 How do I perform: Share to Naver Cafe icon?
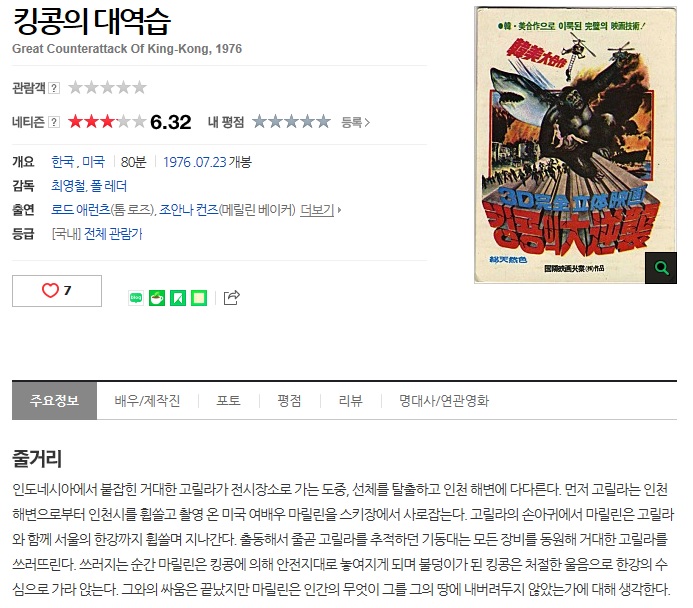click(157, 298)
